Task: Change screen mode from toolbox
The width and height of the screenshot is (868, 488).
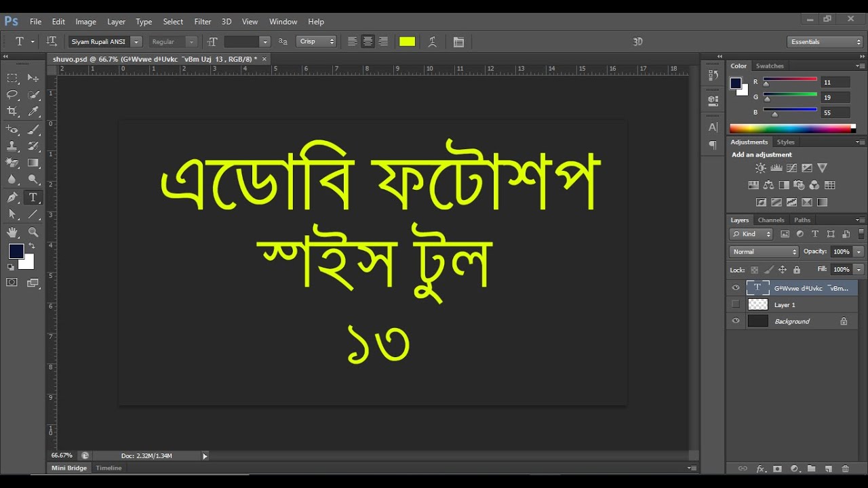Action: (x=32, y=282)
